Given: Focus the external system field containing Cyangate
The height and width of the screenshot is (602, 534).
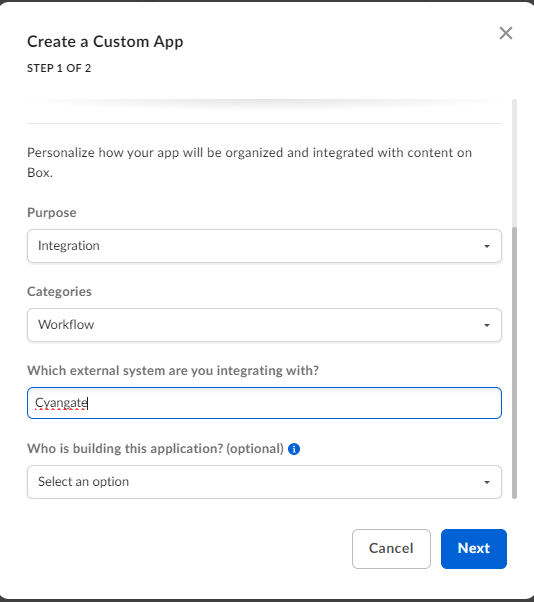Looking at the screenshot, I should tap(264, 403).
